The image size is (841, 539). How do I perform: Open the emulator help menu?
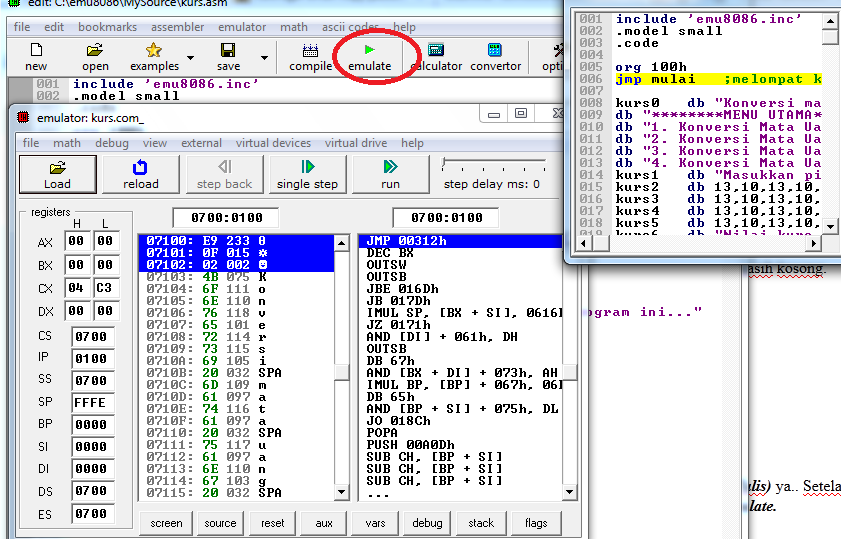tap(412, 143)
